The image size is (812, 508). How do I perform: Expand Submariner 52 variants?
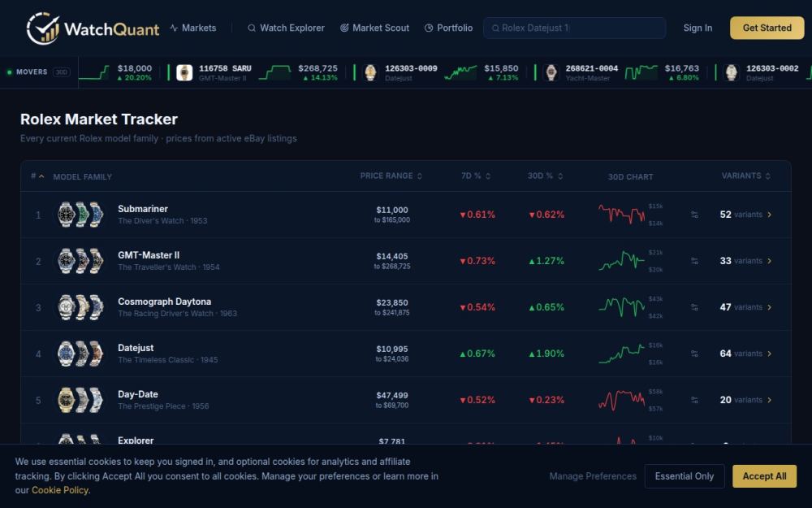pyautogui.click(x=745, y=215)
